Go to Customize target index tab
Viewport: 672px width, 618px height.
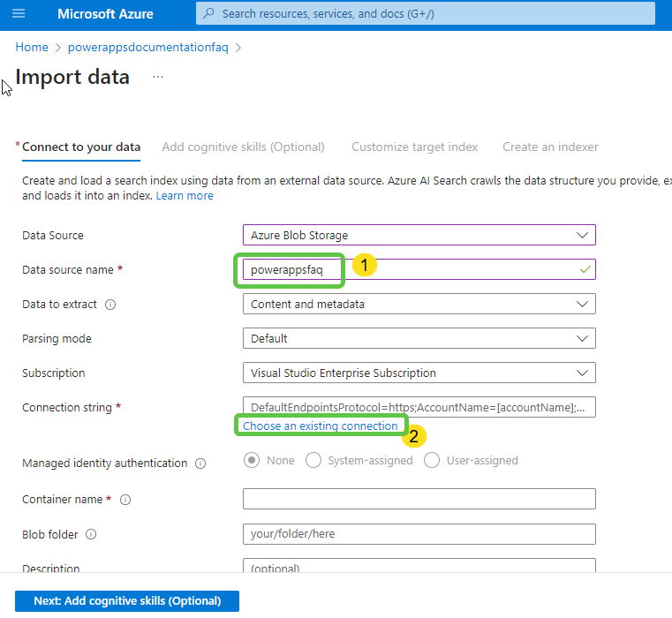[414, 147]
